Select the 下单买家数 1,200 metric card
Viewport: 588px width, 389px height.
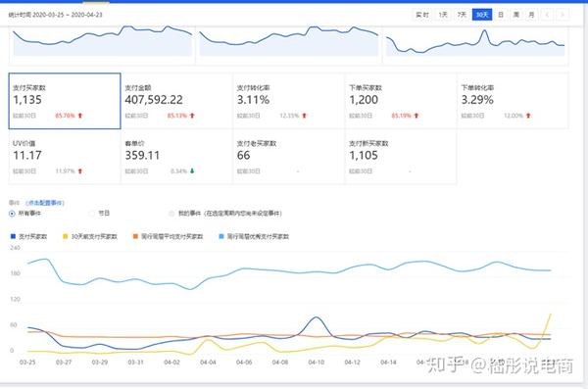click(401, 101)
